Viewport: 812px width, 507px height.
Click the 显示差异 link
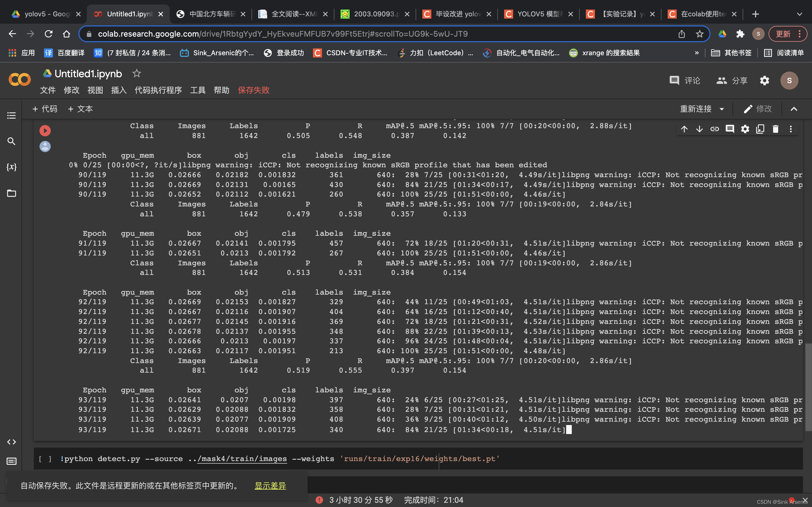[270, 486]
